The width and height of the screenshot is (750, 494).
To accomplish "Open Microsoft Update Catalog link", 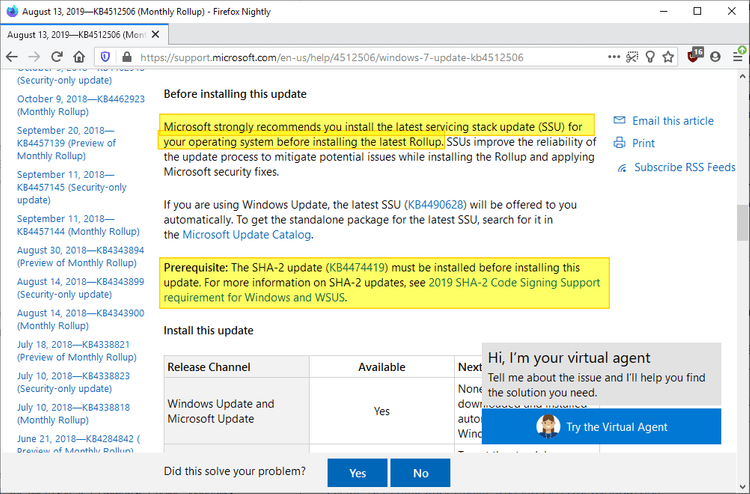I will (x=246, y=235).
